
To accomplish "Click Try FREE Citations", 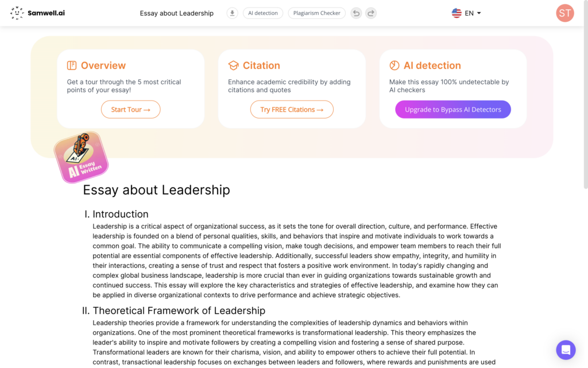I will point(292,109).
